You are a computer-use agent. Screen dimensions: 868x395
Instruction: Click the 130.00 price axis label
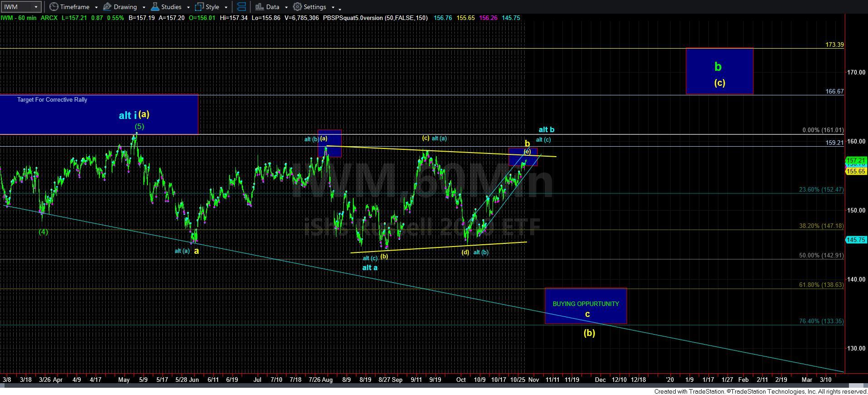click(856, 348)
